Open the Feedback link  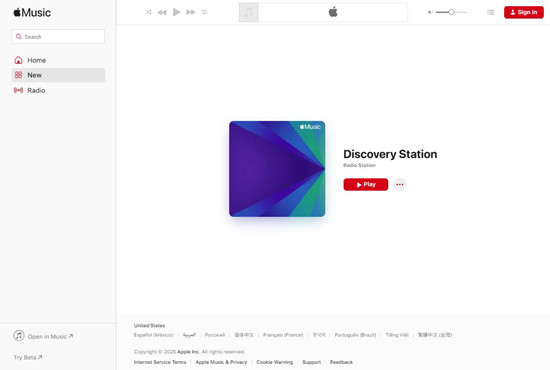click(341, 362)
